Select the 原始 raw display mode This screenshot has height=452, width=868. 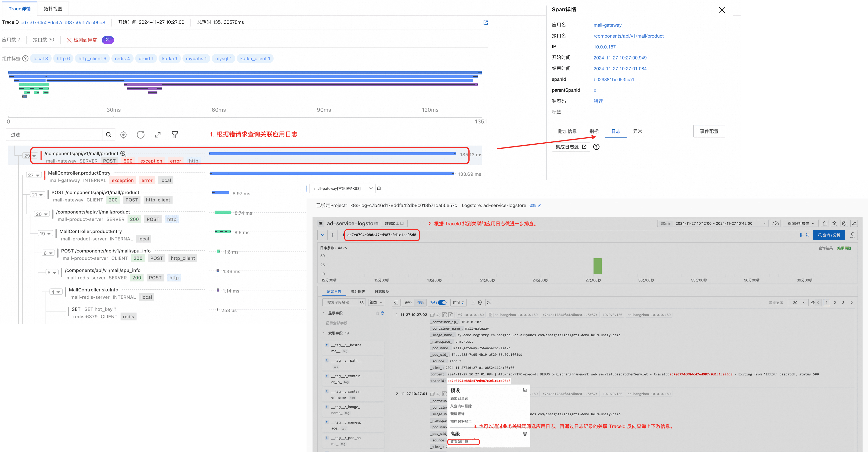coord(420,302)
